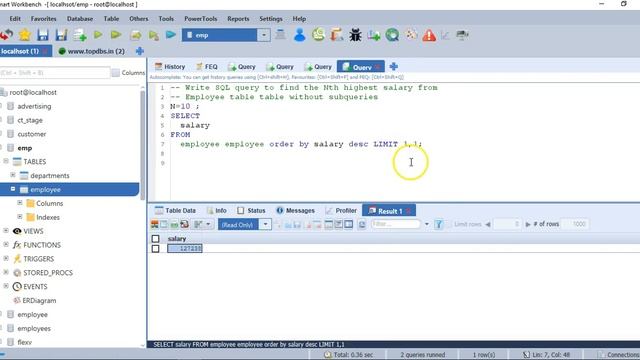Switch to the Messages tab
This screenshot has width=640, height=360.
pos(296,211)
